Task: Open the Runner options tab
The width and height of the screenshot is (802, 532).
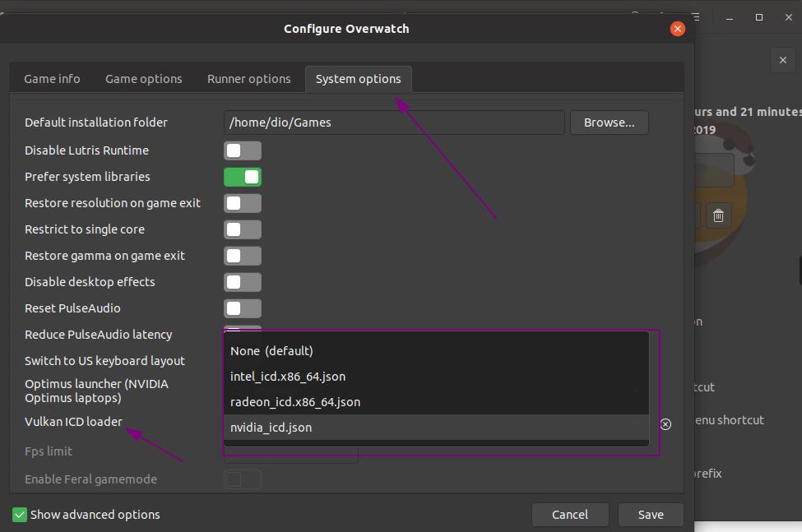Action: coord(248,78)
